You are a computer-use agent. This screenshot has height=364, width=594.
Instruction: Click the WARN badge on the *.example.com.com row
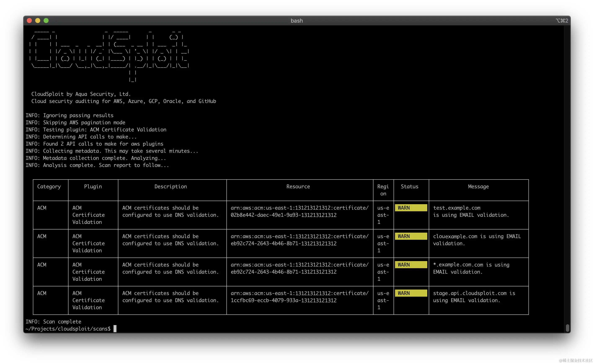[x=411, y=265]
